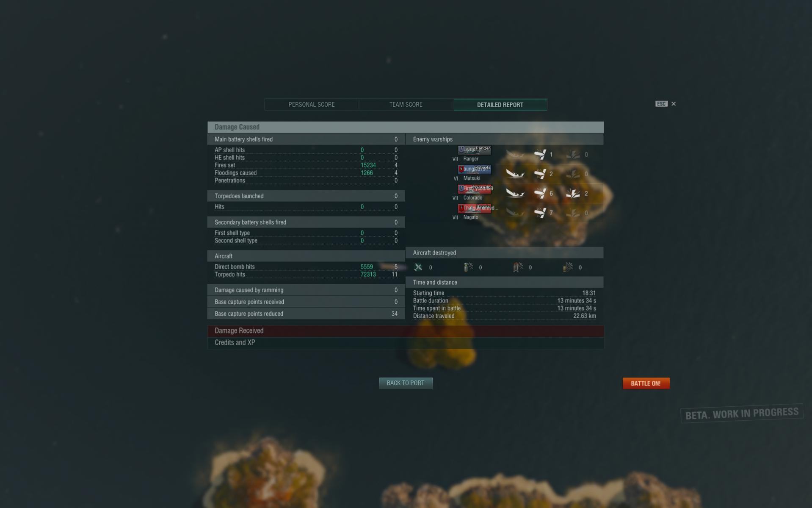Click the aircraft hits icon in the Nagato row
Viewport: 812px width, 508px height.
click(540, 213)
